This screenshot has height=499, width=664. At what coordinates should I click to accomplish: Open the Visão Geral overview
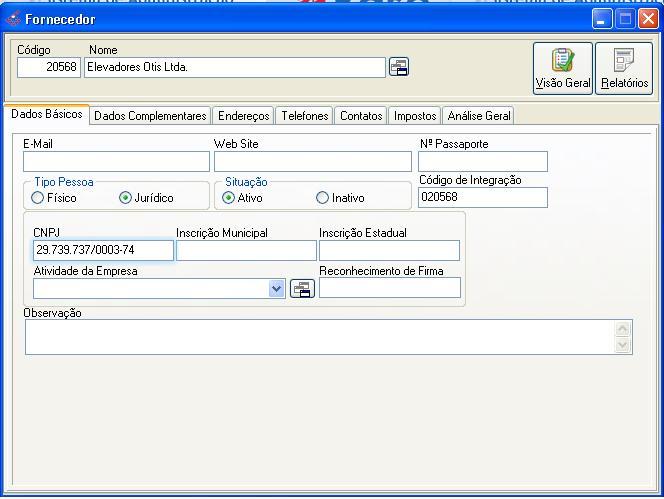coord(562,68)
